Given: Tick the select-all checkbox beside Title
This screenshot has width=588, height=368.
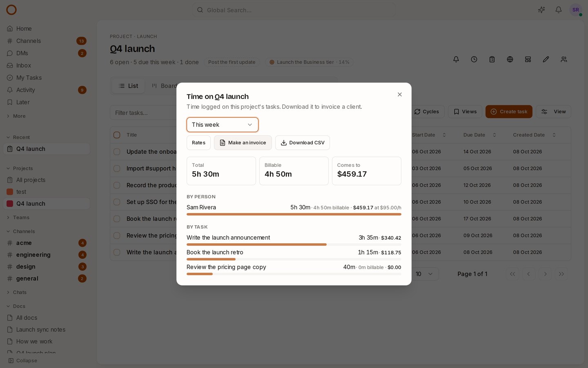Looking at the screenshot, I should coord(117,135).
